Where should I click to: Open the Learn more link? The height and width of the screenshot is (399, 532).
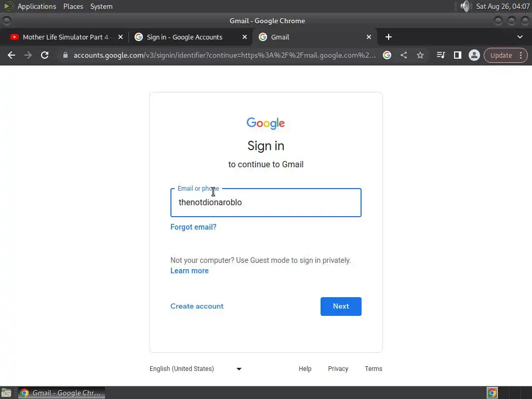point(189,271)
